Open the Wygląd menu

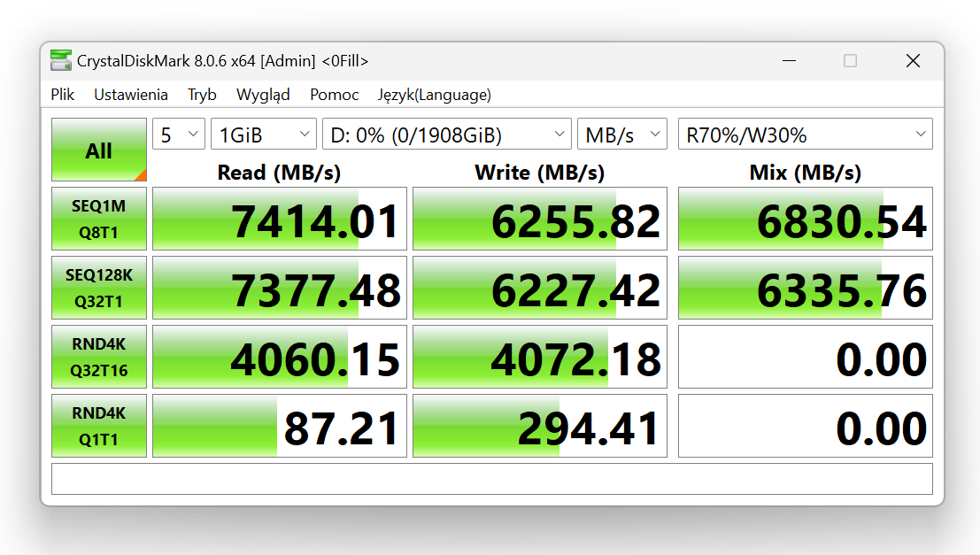263,95
